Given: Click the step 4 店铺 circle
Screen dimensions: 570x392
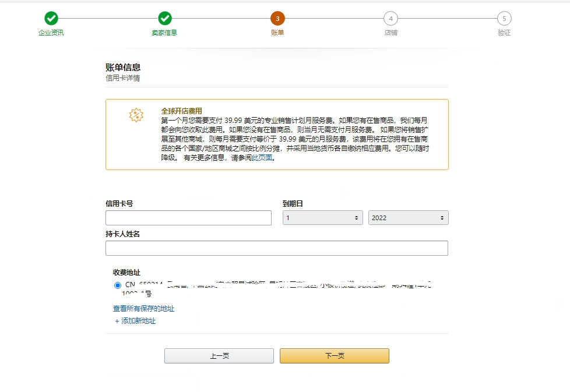Looking at the screenshot, I should point(391,18).
